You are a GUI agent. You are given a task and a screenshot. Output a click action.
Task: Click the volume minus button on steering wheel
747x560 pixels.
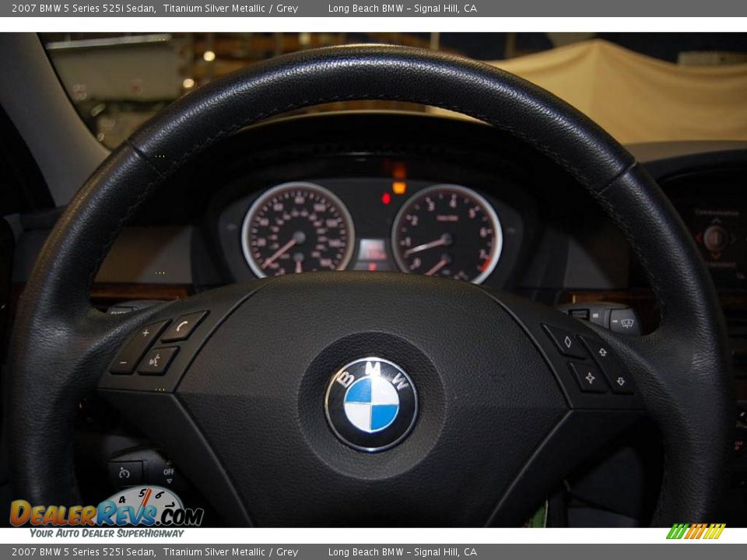pyautogui.click(x=124, y=363)
